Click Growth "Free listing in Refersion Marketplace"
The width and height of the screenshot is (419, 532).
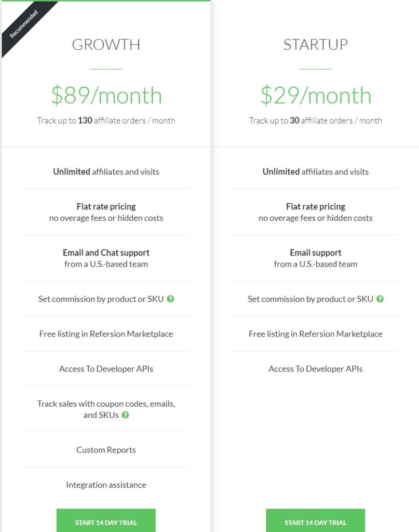click(x=106, y=334)
